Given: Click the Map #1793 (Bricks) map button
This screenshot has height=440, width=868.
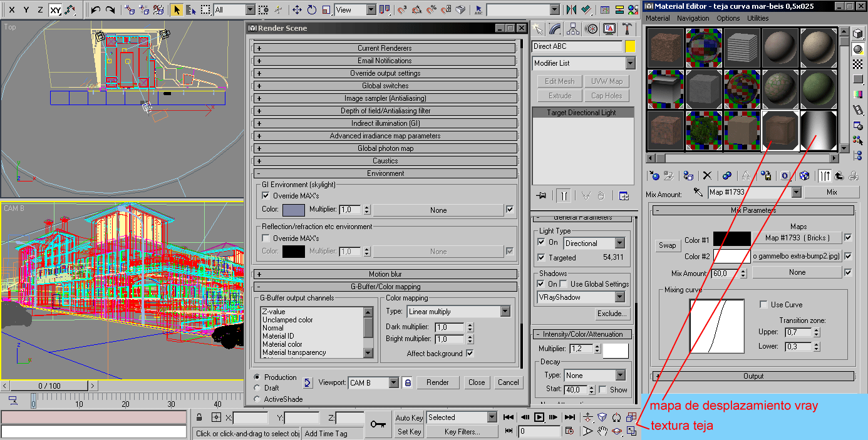Looking at the screenshot, I should 797,238.
